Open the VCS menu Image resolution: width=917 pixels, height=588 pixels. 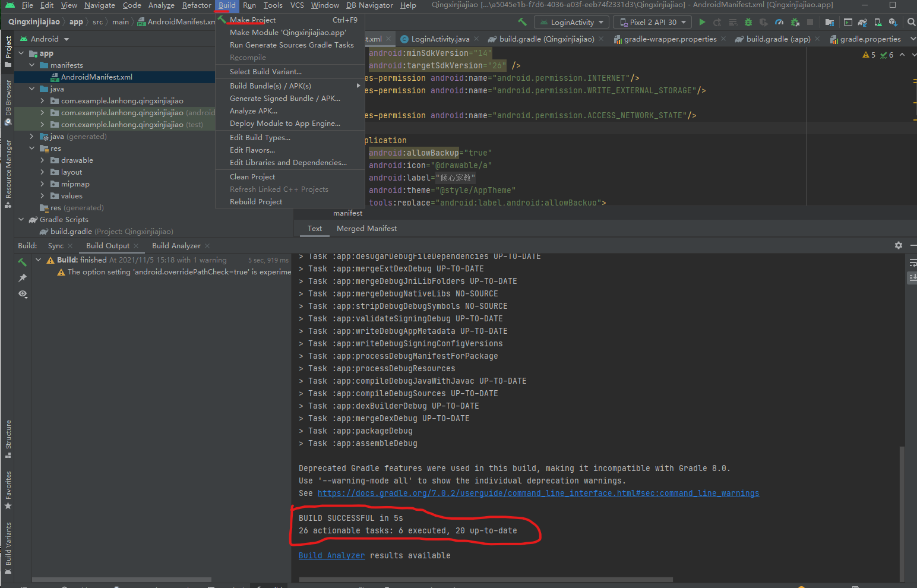[x=297, y=5]
